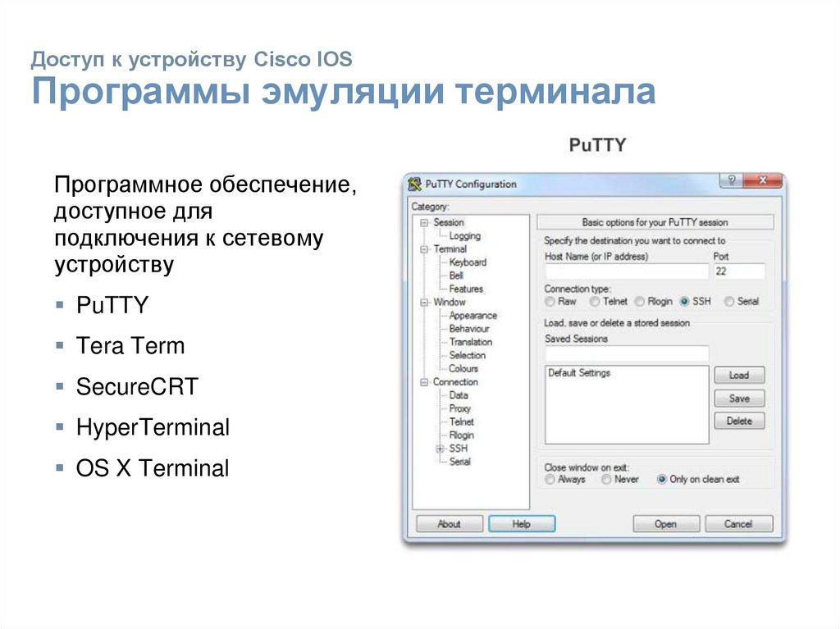Select the Connection category
840x629 pixels.
[455, 382]
